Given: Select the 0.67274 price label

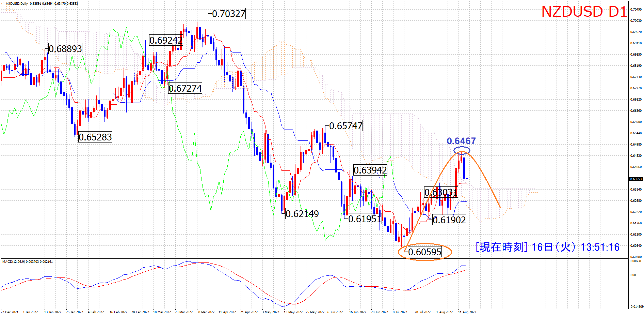Looking at the screenshot, I should tap(185, 89).
